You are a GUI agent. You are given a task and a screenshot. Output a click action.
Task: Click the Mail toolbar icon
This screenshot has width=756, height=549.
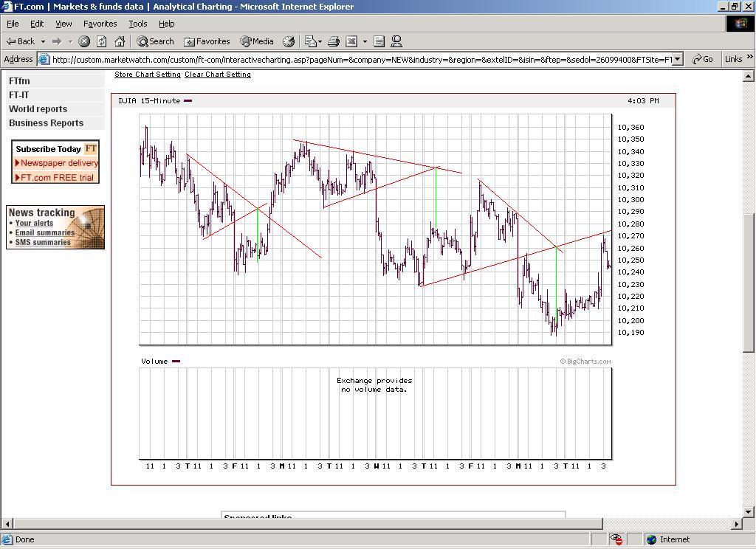(311, 41)
